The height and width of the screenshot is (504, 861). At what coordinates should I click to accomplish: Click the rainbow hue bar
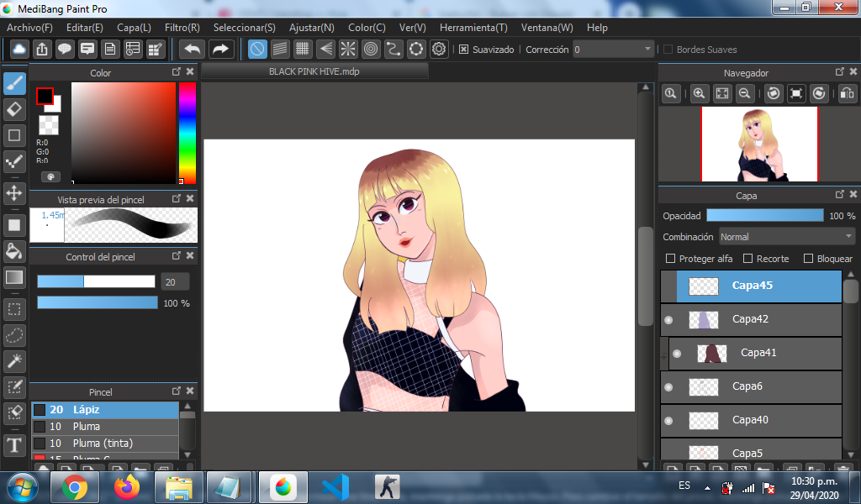coord(188,134)
